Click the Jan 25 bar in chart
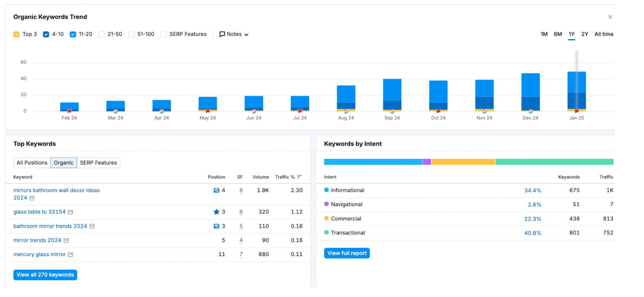The height and width of the screenshot is (297, 644). click(x=577, y=91)
